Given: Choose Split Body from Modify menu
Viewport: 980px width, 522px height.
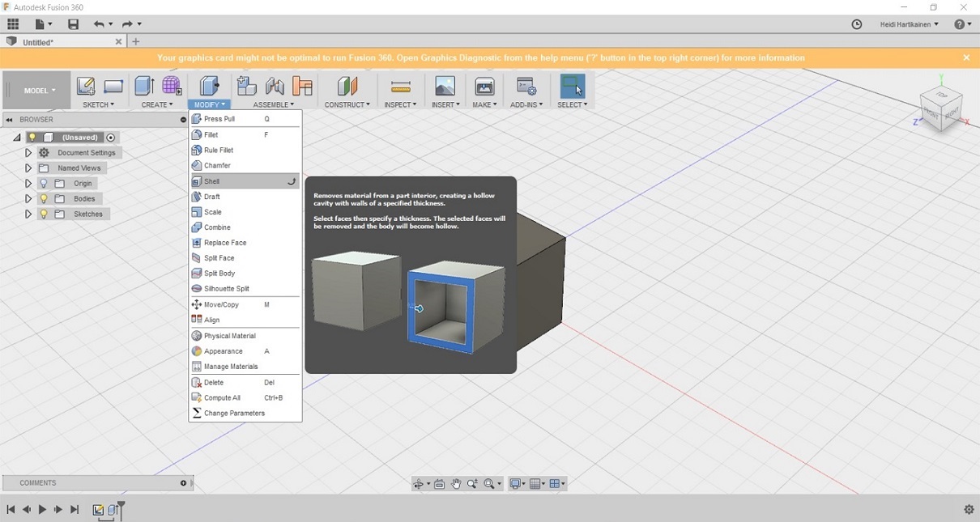Looking at the screenshot, I should 245,274.
